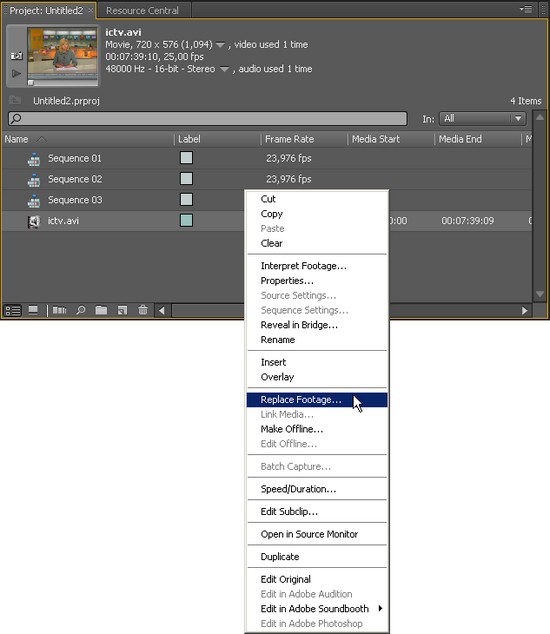Switch to the Resource Central tab
This screenshot has width=550, height=634.
pyautogui.click(x=142, y=11)
